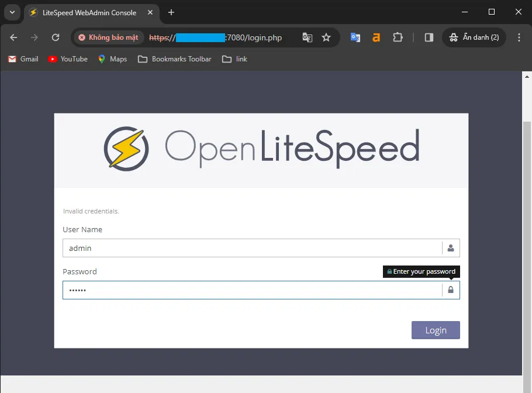Image resolution: width=532 pixels, height=393 pixels.
Task: Open the 'link' bookmarks folder
Action: pos(234,59)
